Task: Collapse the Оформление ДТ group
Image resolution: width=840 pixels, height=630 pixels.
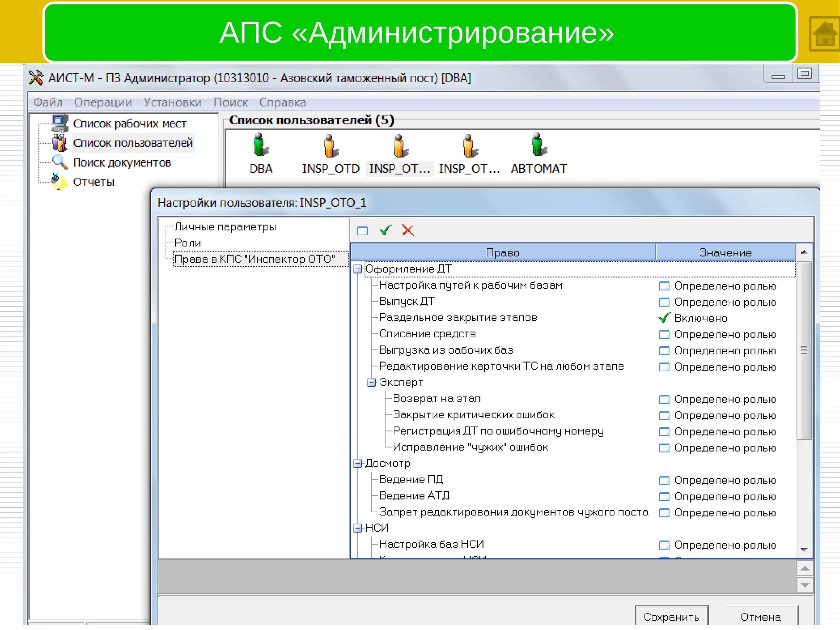Action: (x=357, y=269)
